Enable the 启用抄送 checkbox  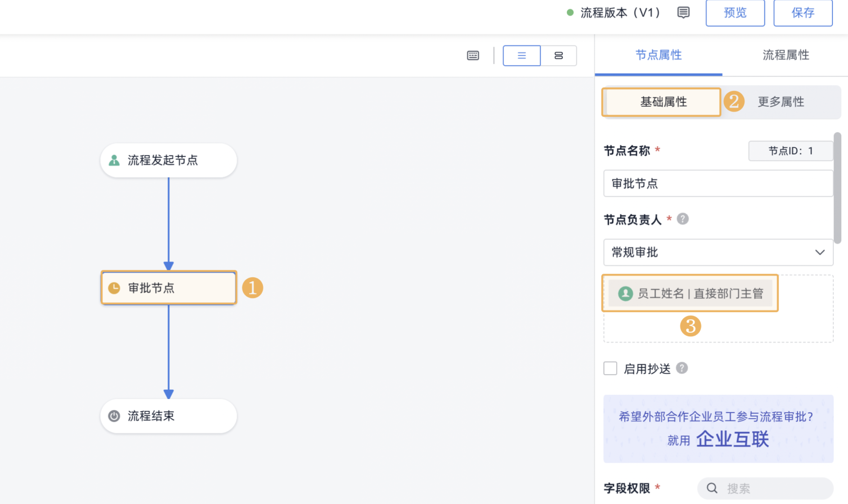point(610,368)
